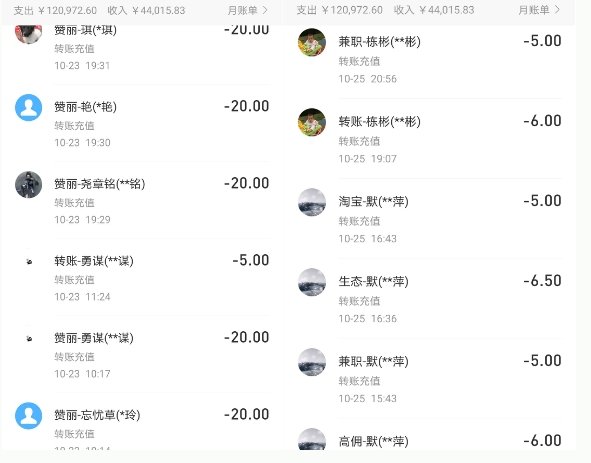591x463 pixels.
Task: Tap avatar beside 生态-默 entry
Action: click(x=312, y=282)
